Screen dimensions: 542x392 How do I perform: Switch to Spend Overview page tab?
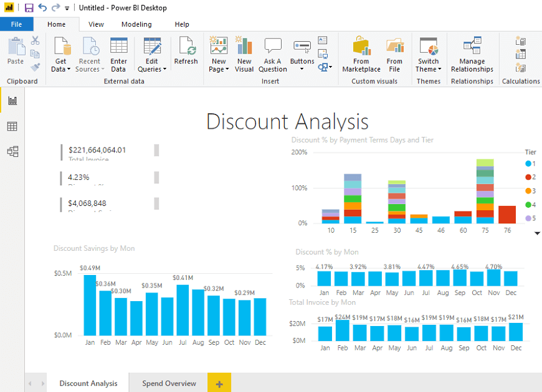[169, 383]
